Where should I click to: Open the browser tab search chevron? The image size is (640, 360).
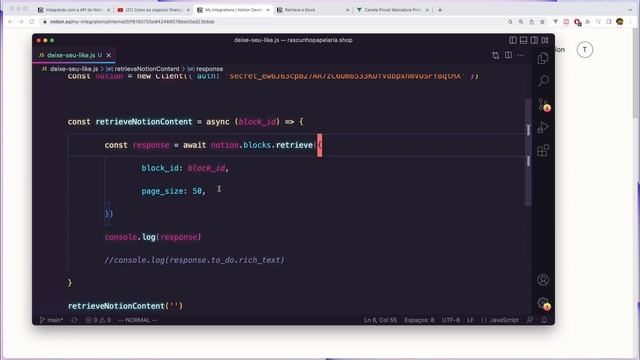(630, 10)
